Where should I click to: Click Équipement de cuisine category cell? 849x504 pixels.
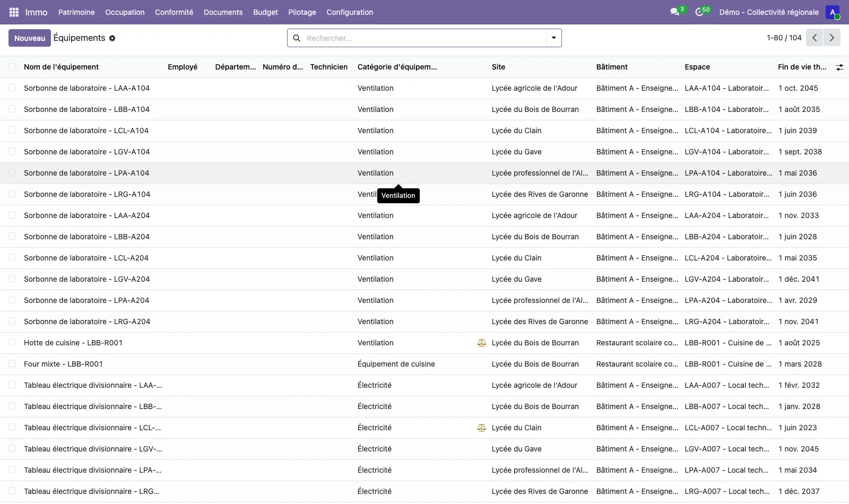coord(396,364)
